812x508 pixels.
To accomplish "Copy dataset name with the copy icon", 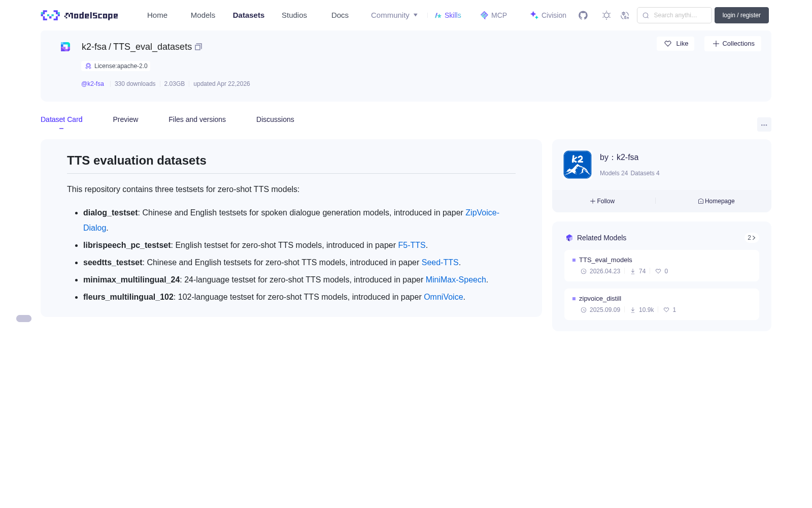I will point(198,47).
